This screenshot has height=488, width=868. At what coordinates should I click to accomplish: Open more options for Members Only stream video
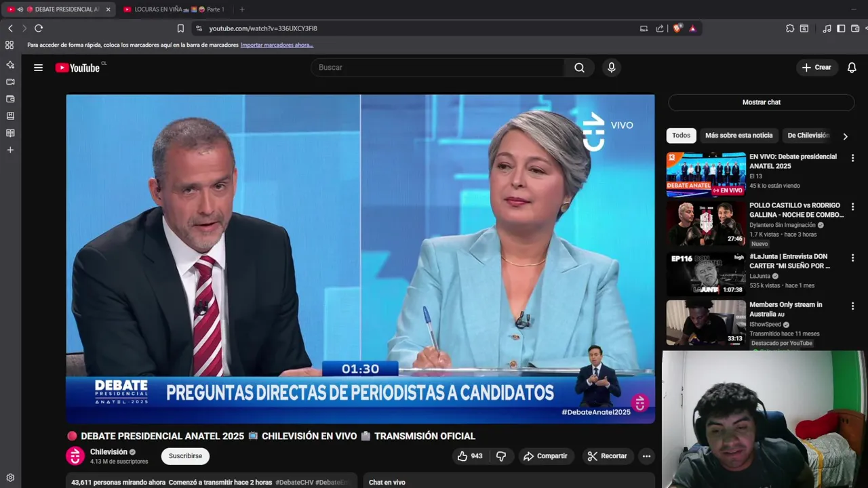(x=852, y=306)
